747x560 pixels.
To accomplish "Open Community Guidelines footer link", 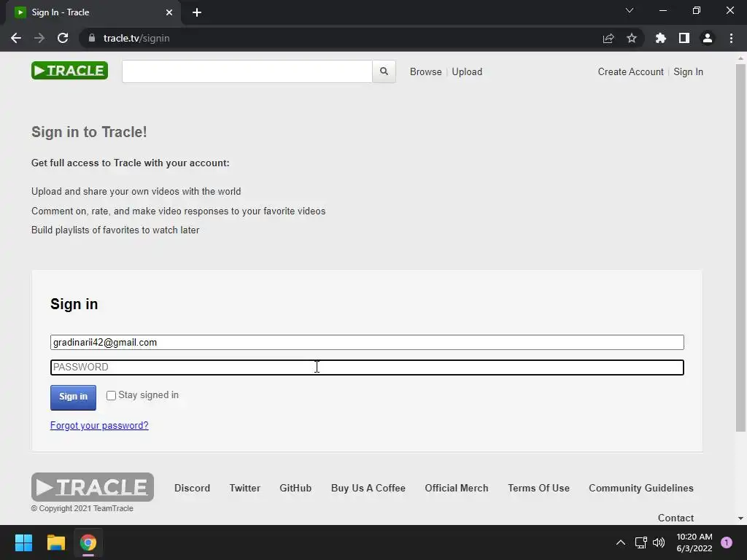I will tap(641, 488).
